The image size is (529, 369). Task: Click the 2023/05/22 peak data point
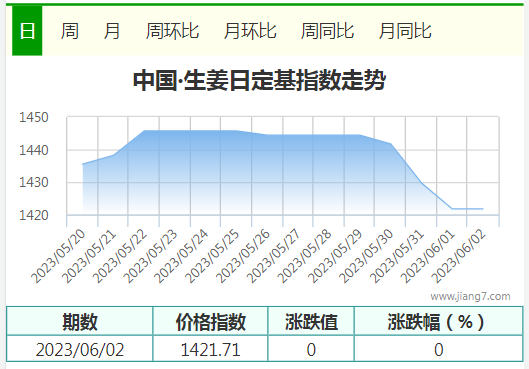click(x=144, y=131)
